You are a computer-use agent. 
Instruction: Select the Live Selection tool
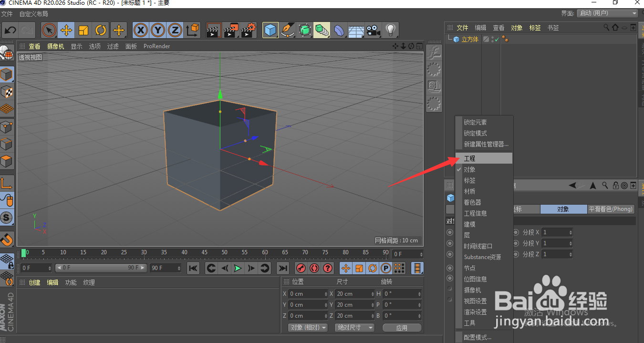tap(49, 31)
